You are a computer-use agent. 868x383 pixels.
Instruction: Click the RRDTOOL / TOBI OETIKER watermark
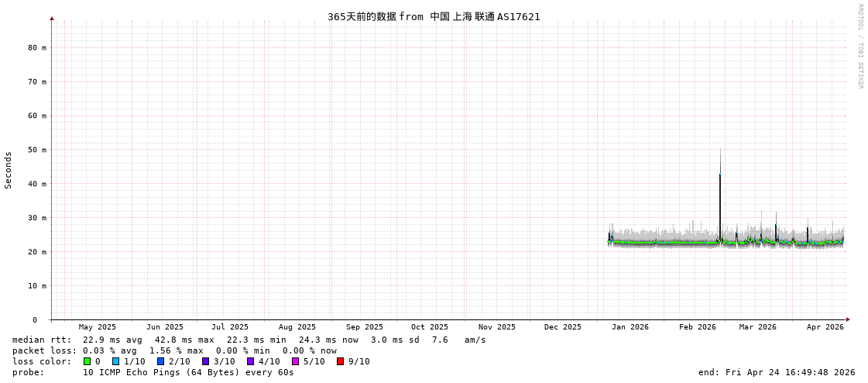[859, 47]
